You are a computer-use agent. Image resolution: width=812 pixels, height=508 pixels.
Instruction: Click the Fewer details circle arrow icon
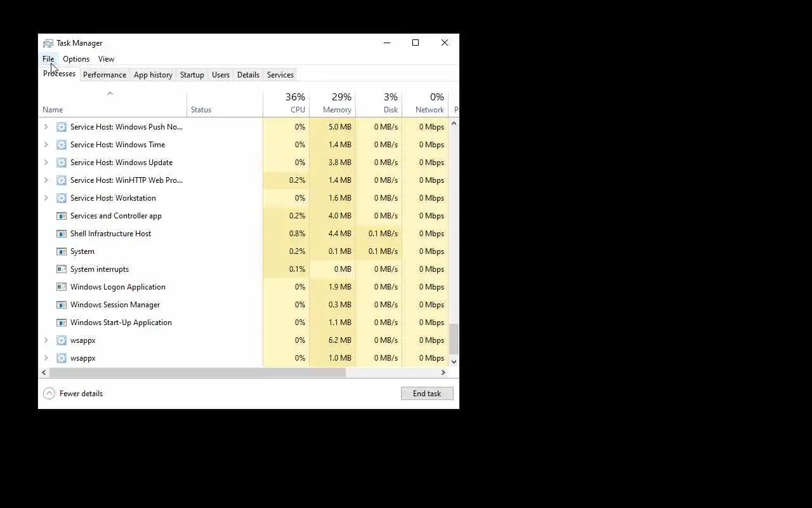point(49,394)
